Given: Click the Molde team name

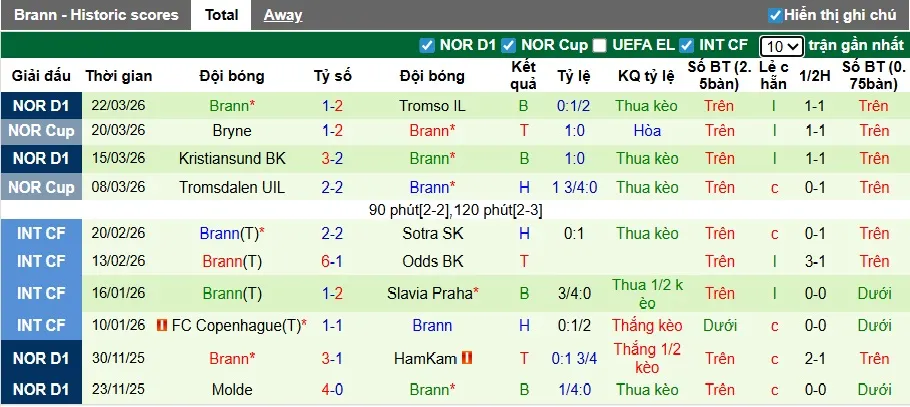Looking at the screenshot, I should [x=232, y=389].
